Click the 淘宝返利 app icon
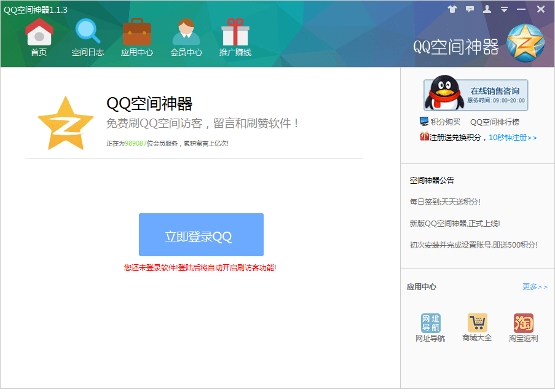This screenshot has height=392, width=555. 523,324
